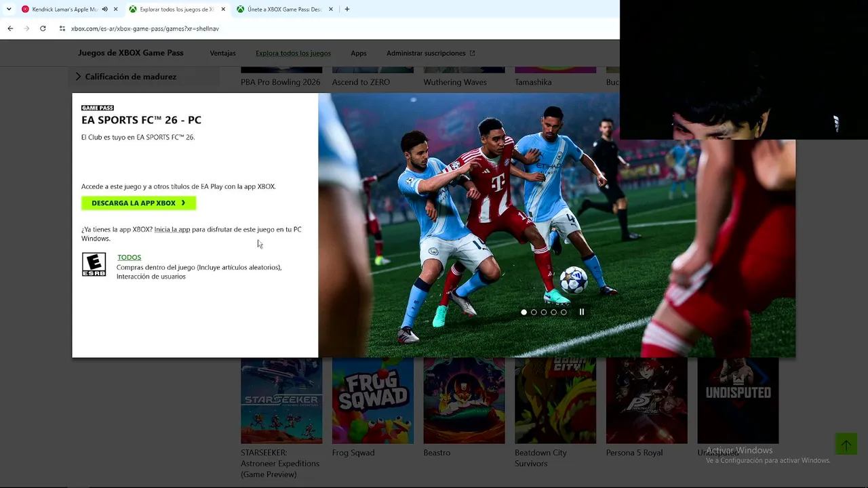Open the 'Explora todos los juegos' nav item
This screenshot has width=868, height=488.
point(293,54)
